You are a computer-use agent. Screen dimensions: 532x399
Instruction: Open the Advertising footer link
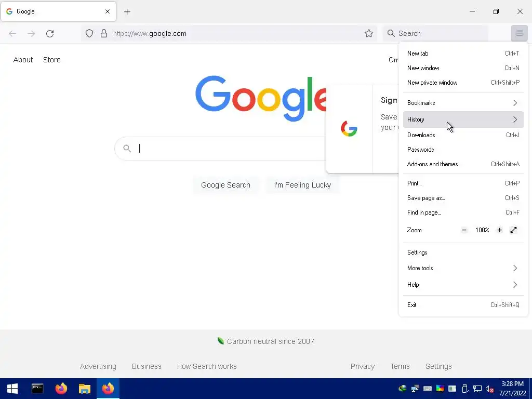click(98, 366)
